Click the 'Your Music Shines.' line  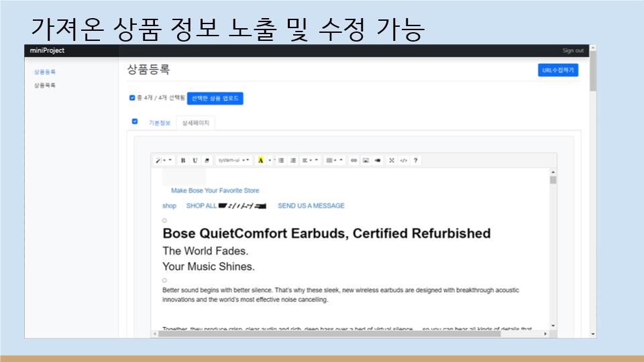point(209,267)
